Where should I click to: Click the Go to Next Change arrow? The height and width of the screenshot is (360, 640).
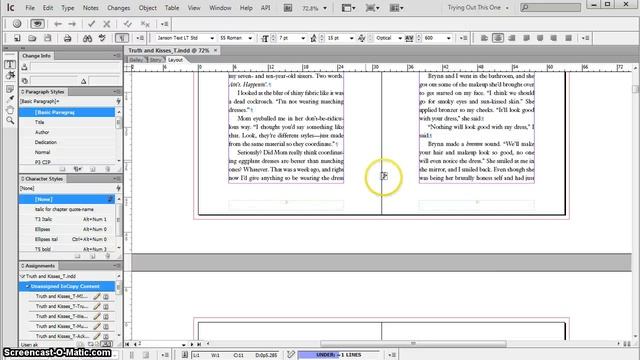click(x=72, y=24)
